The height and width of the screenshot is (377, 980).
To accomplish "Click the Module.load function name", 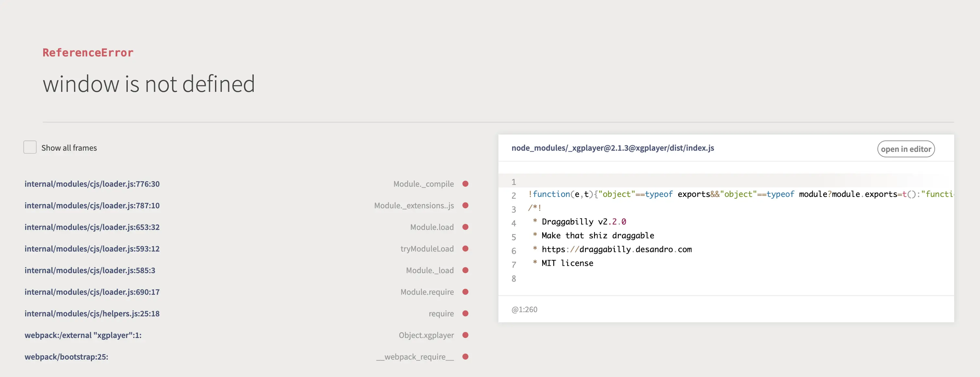I will coord(432,227).
